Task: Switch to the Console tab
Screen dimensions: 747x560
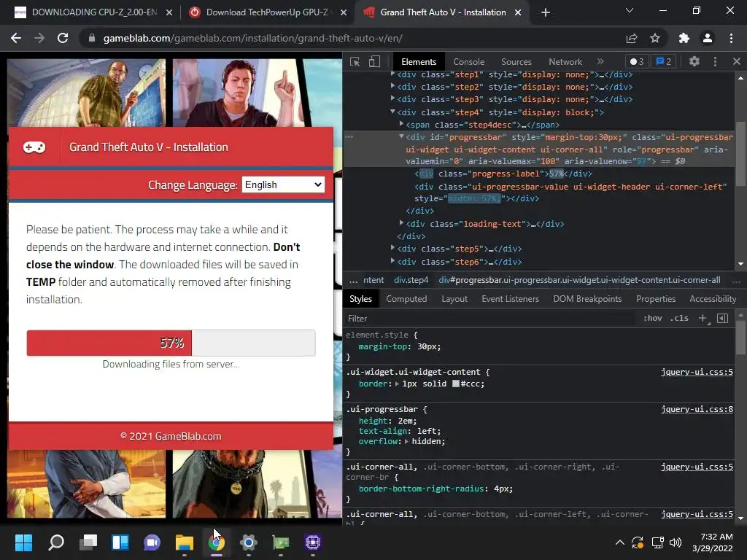Action: tap(468, 61)
